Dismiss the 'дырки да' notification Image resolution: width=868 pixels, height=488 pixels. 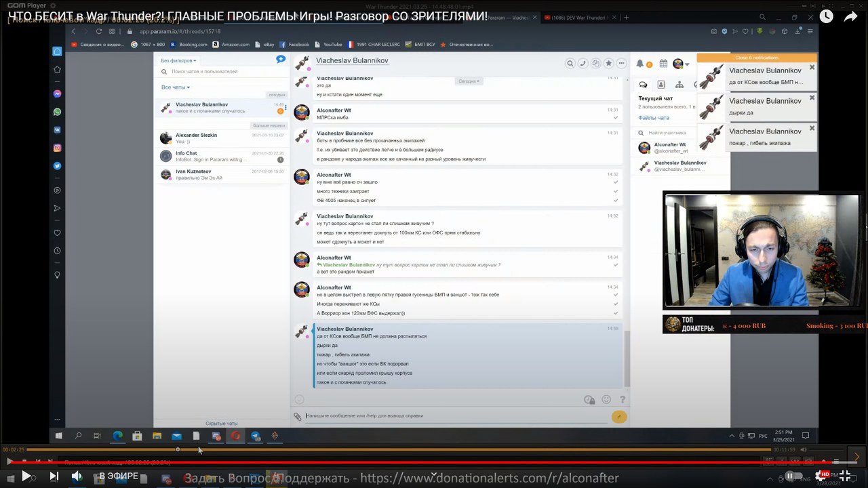(x=812, y=98)
